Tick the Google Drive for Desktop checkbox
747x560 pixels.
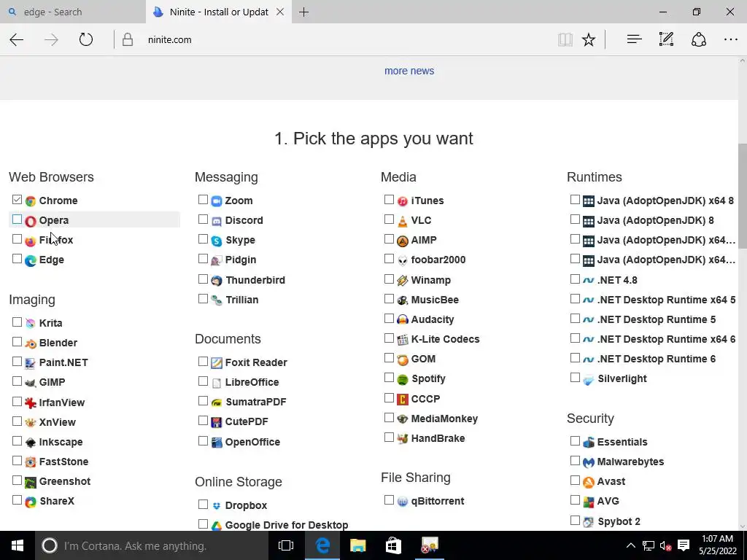click(x=203, y=524)
